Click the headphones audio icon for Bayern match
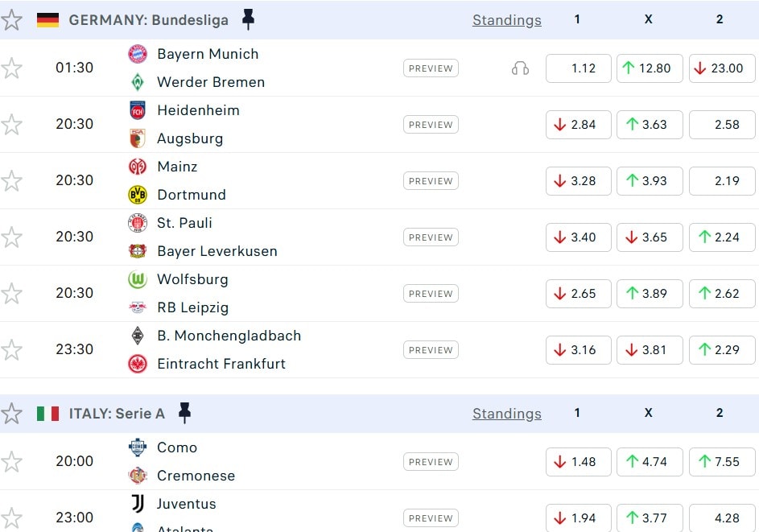The image size is (759, 532). 520,68
